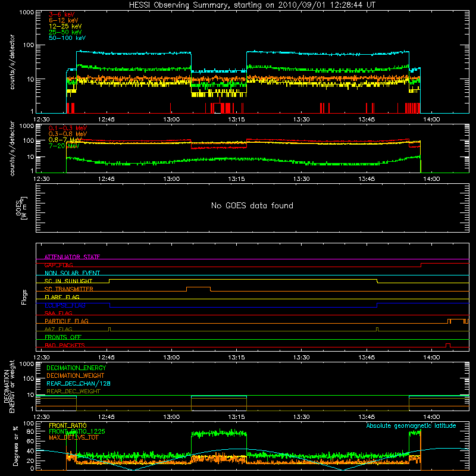
Task: Click the 0.1-0.3 MeV legend label
Action: click(68, 128)
